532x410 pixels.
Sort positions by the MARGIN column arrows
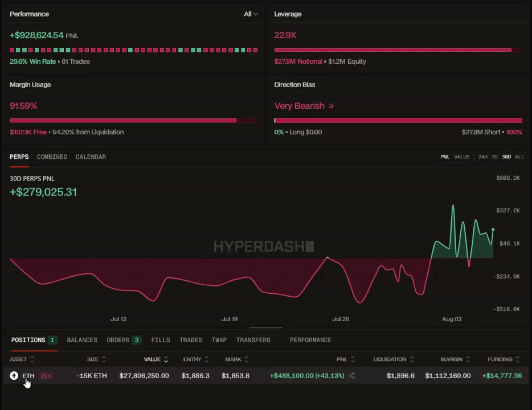click(x=468, y=359)
